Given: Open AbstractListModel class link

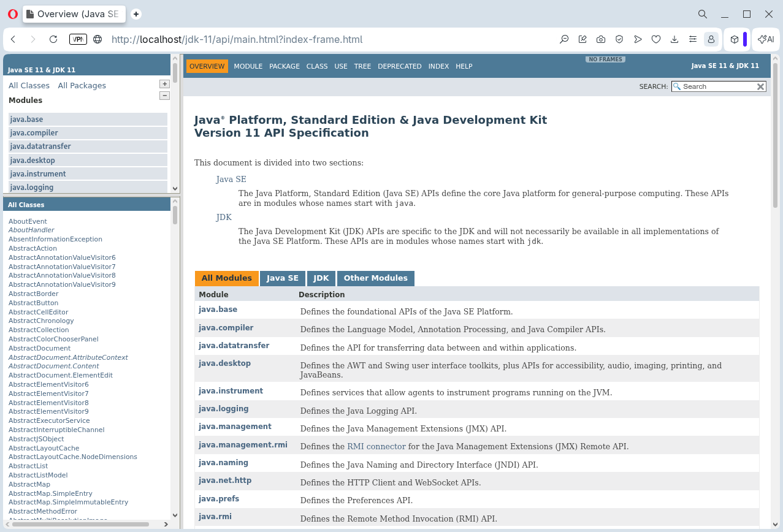Looking at the screenshot, I should [x=38, y=475].
